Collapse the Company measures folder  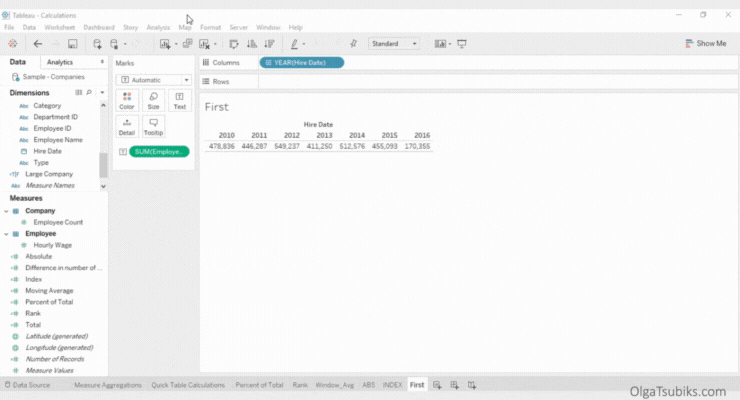tap(6, 211)
